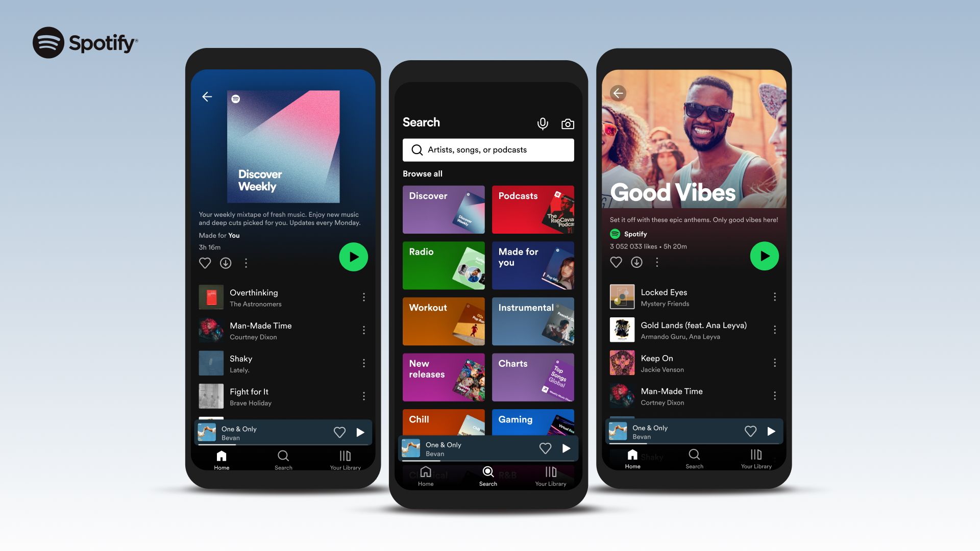Select the Your Library tab
The width and height of the screenshot is (980, 551).
(x=345, y=460)
